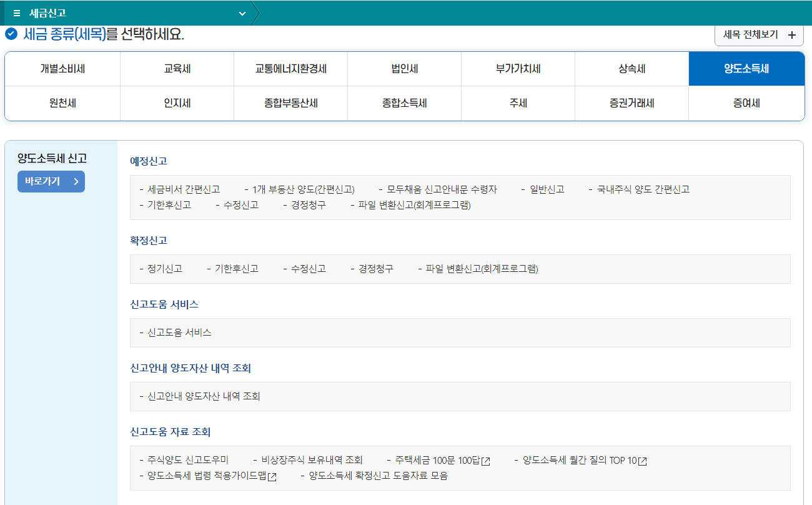812x505 pixels.
Task: Click the 예정신고 section heading
Action: click(x=149, y=161)
